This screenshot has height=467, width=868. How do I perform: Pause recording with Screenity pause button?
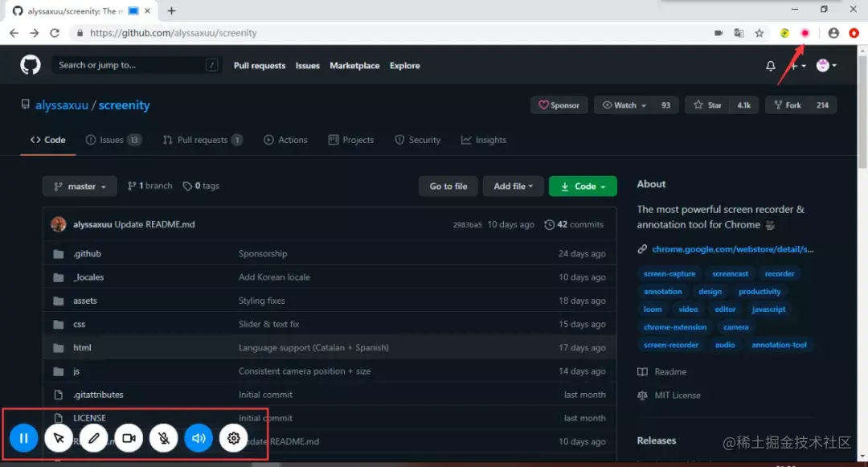pyautogui.click(x=24, y=438)
